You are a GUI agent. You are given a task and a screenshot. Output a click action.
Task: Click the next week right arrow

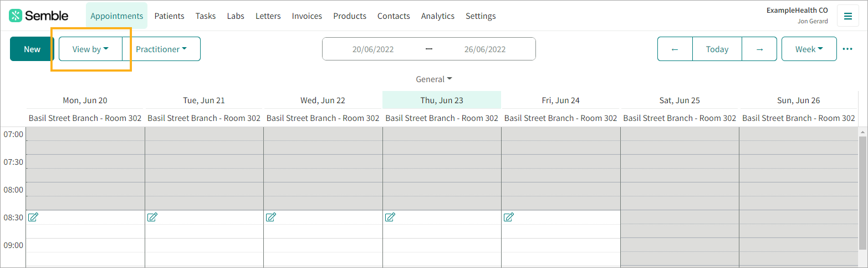[759, 49]
